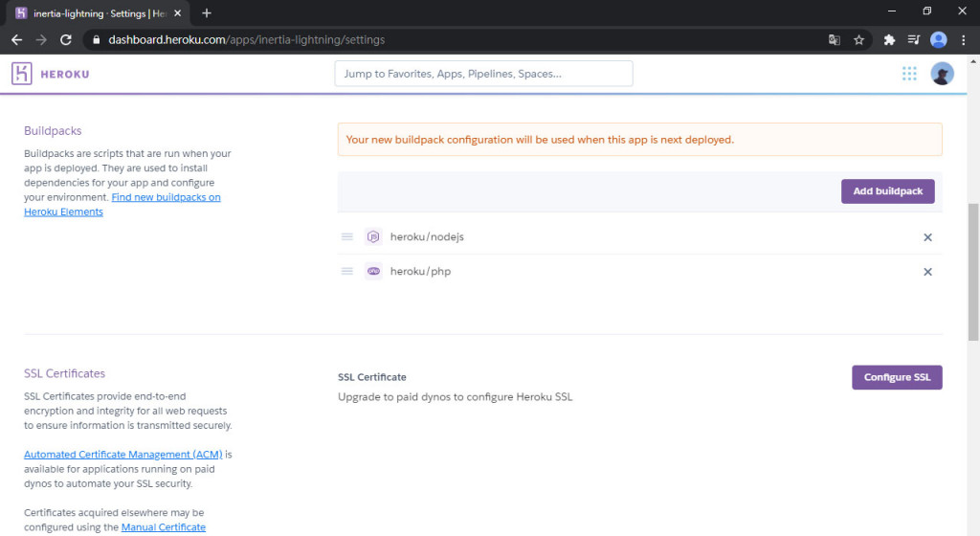The height and width of the screenshot is (536, 980).
Task: Remove the heroku/php buildpack
Action: point(927,272)
